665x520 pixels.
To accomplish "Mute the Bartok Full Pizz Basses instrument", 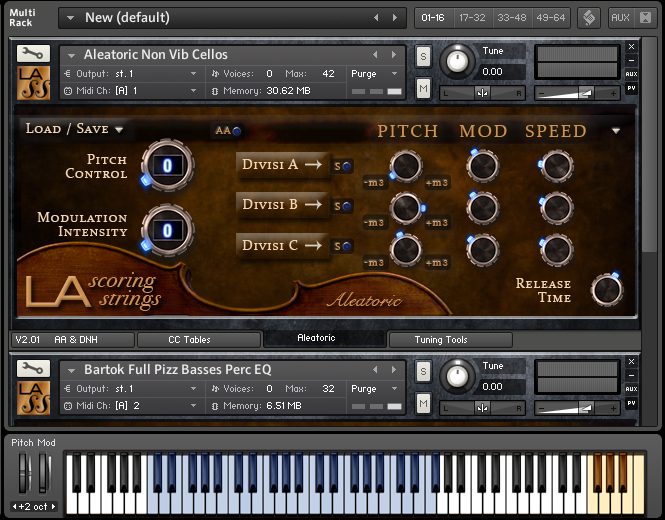I will (x=423, y=403).
